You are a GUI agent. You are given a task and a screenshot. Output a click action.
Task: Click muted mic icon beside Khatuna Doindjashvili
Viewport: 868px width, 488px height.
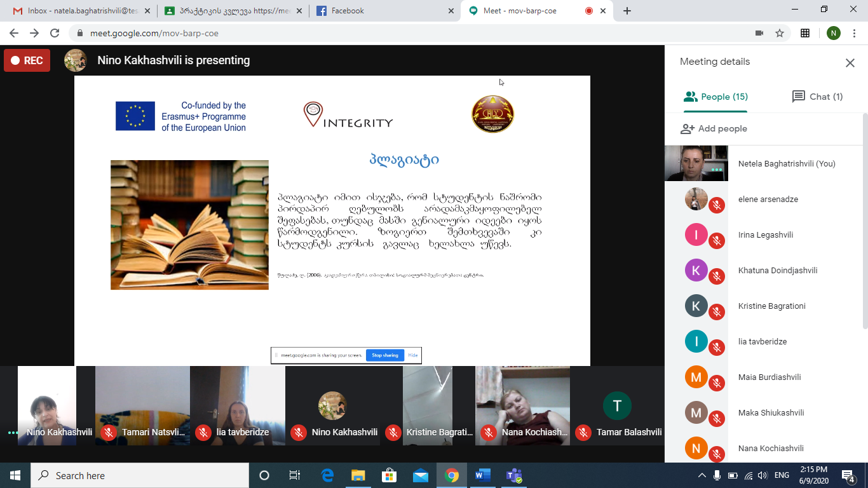(717, 276)
